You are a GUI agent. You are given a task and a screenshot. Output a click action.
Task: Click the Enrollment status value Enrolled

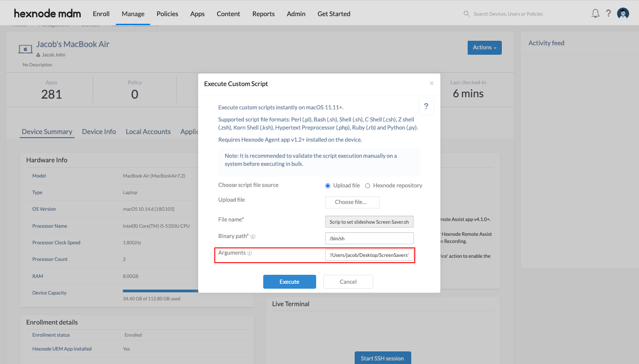click(133, 335)
